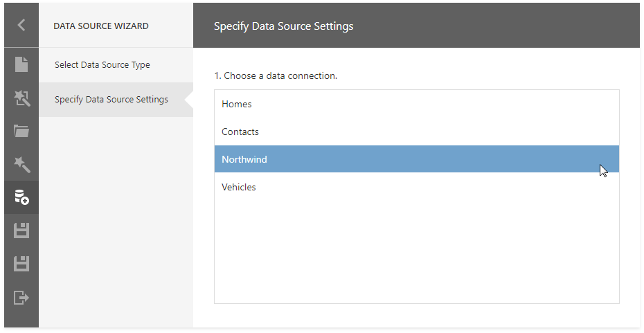Click the upper floppy disk Save icon
The height and width of the screenshot is (333, 644).
tap(21, 231)
